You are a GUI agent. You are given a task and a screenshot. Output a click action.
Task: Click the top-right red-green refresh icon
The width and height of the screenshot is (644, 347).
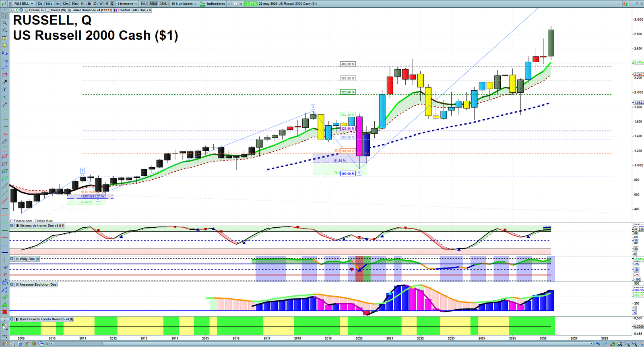point(625,4)
